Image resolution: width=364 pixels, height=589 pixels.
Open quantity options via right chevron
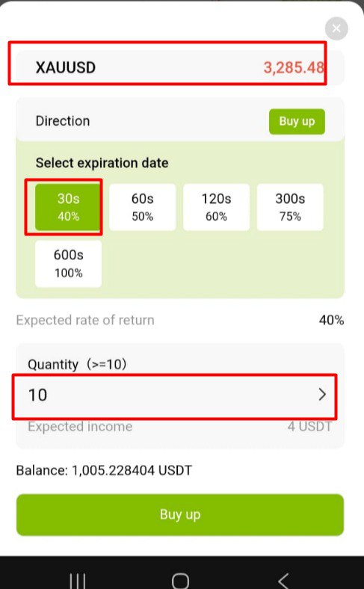click(x=322, y=395)
